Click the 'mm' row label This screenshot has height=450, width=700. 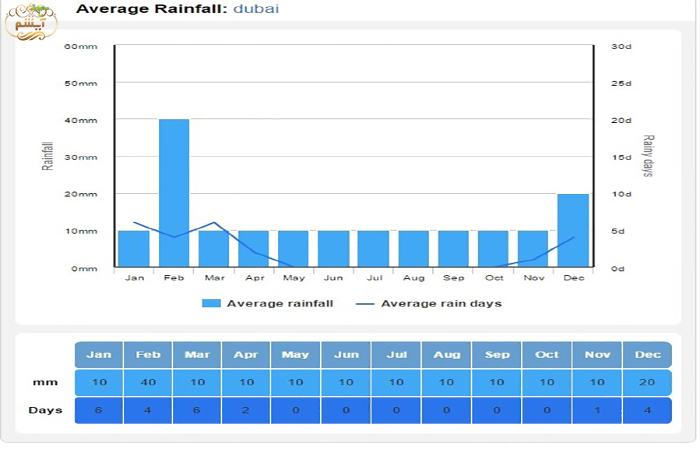(45, 383)
